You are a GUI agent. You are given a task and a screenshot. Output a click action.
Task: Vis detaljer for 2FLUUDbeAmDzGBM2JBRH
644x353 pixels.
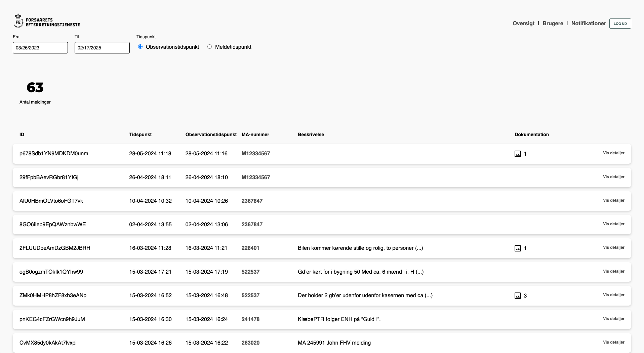[614, 247]
